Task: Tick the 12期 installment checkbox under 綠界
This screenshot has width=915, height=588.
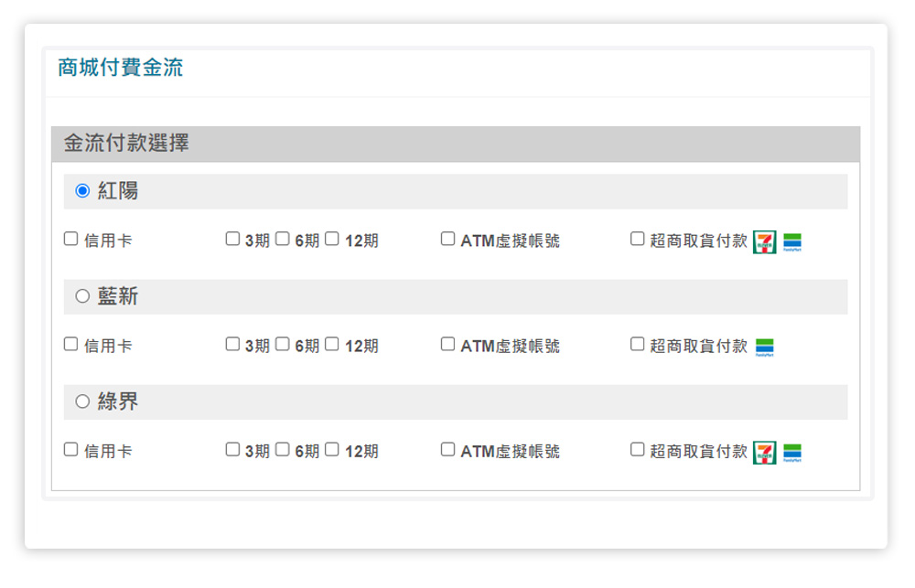Action: point(332,450)
